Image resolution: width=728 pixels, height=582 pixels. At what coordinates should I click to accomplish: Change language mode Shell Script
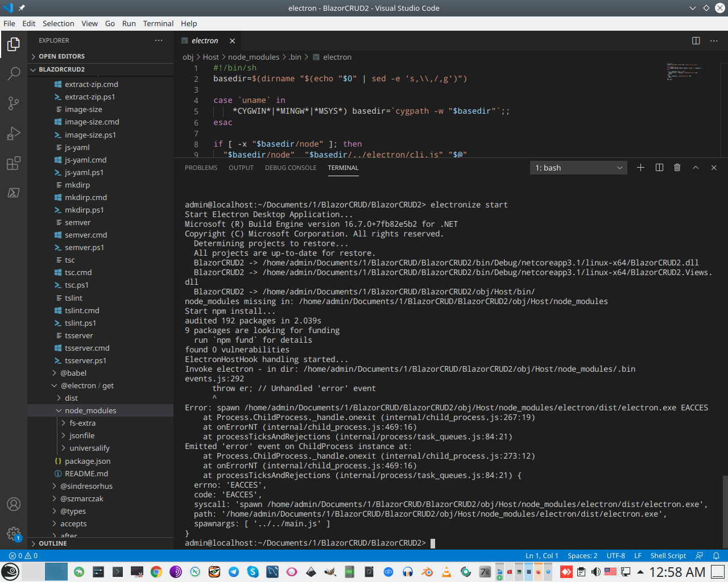[x=668, y=556]
